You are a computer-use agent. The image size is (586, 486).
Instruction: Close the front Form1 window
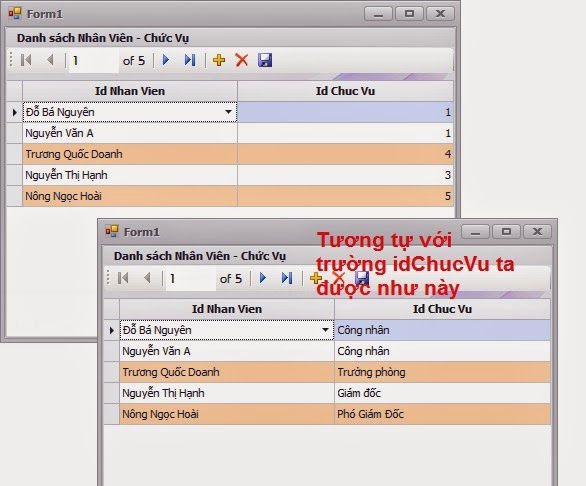coord(537,232)
